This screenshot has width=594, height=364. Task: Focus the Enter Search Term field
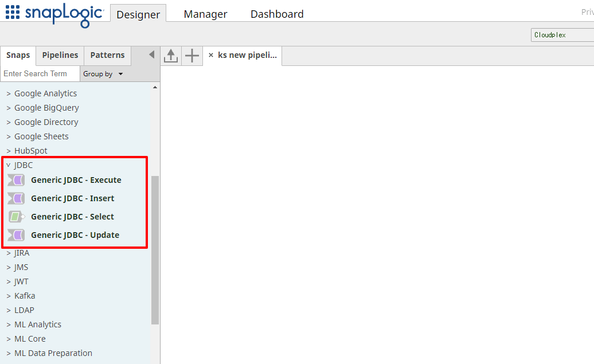(40, 73)
